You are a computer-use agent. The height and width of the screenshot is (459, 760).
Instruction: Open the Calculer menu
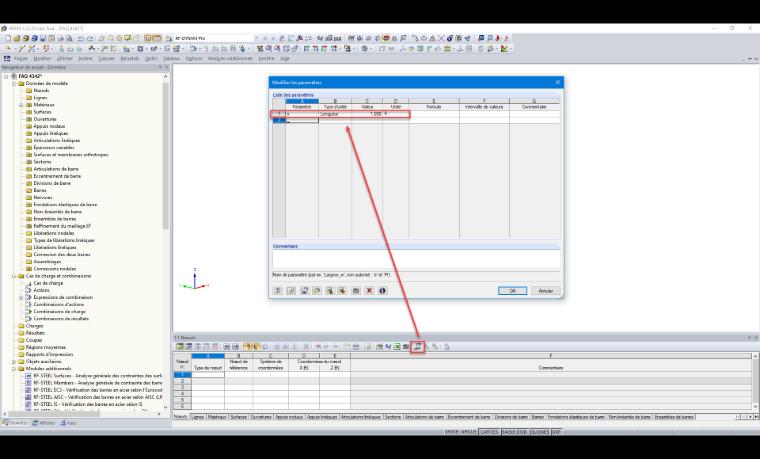pyautogui.click(x=106, y=59)
